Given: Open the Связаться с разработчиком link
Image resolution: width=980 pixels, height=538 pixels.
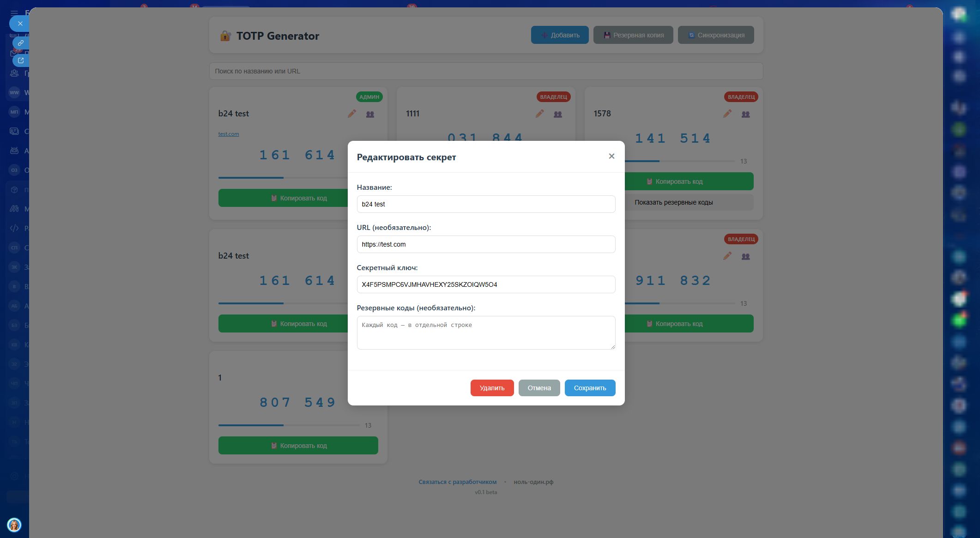Looking at the screenshot, I should (x=457, y=482).
